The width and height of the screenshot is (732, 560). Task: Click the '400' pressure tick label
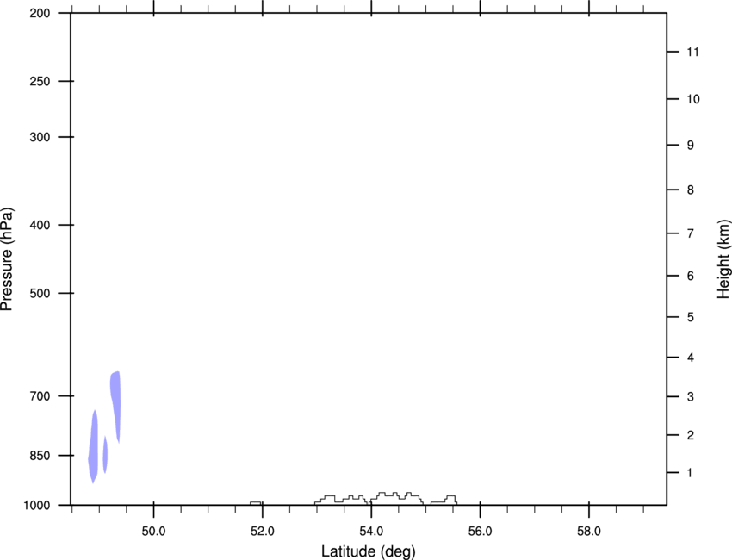40,225
